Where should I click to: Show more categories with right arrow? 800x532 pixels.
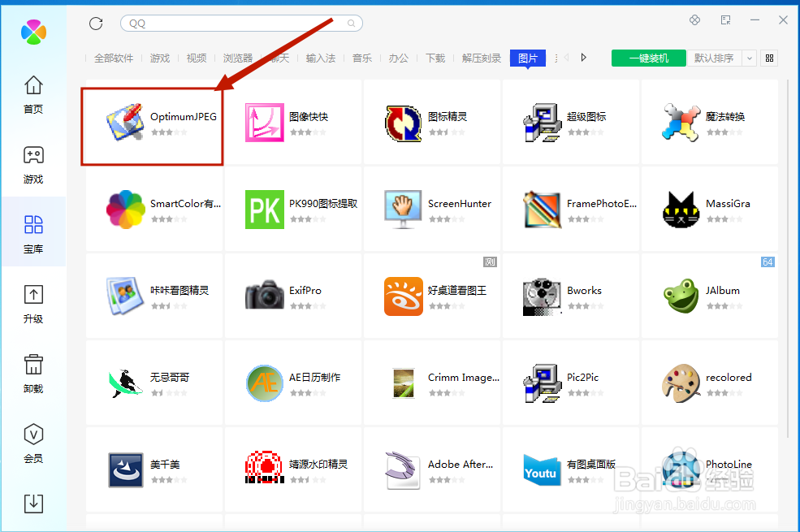coord(584,58)
